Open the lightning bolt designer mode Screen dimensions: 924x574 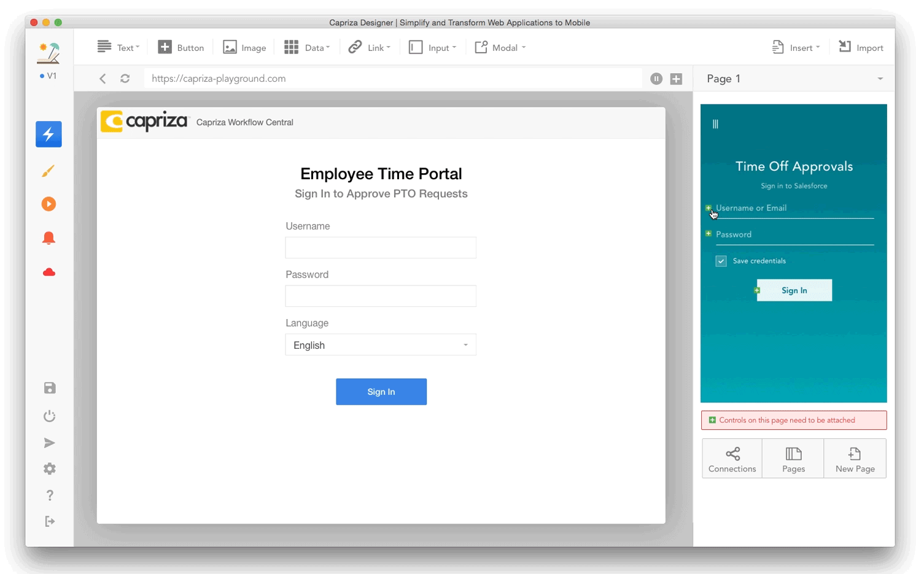[x=49, y=134]
